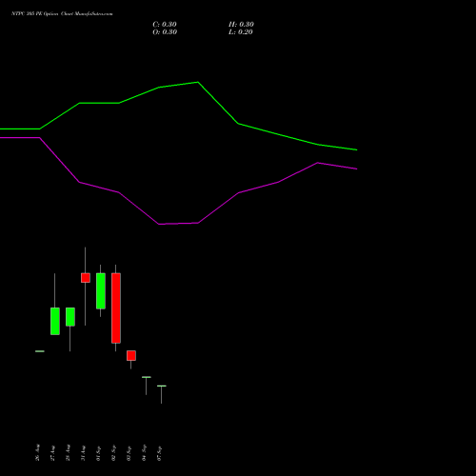This screenshot has height=476, width=476.
Task: Click the green candle for 27 Aug
Action: (55, 321)
